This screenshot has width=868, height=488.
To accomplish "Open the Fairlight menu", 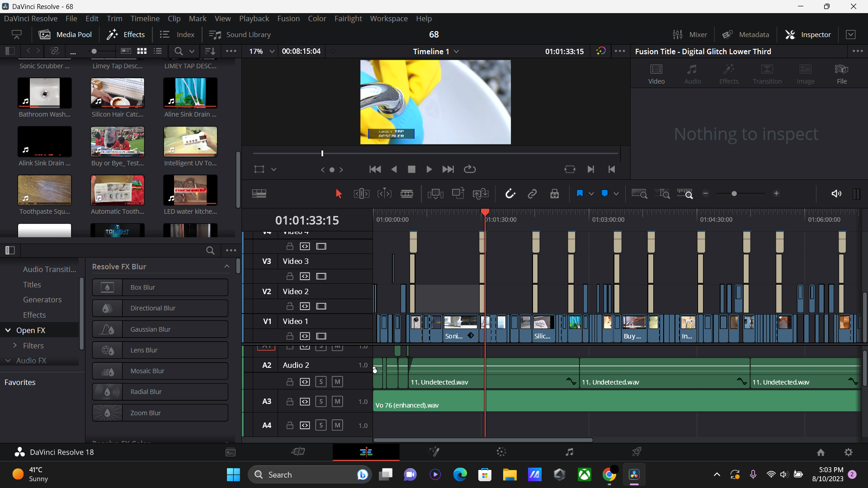I will pos(348,19).
